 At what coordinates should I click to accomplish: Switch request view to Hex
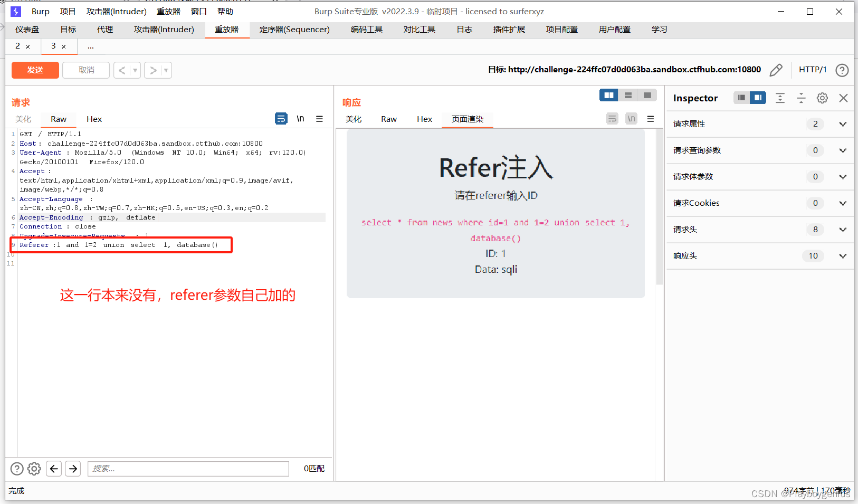click(x=94, y=119)
